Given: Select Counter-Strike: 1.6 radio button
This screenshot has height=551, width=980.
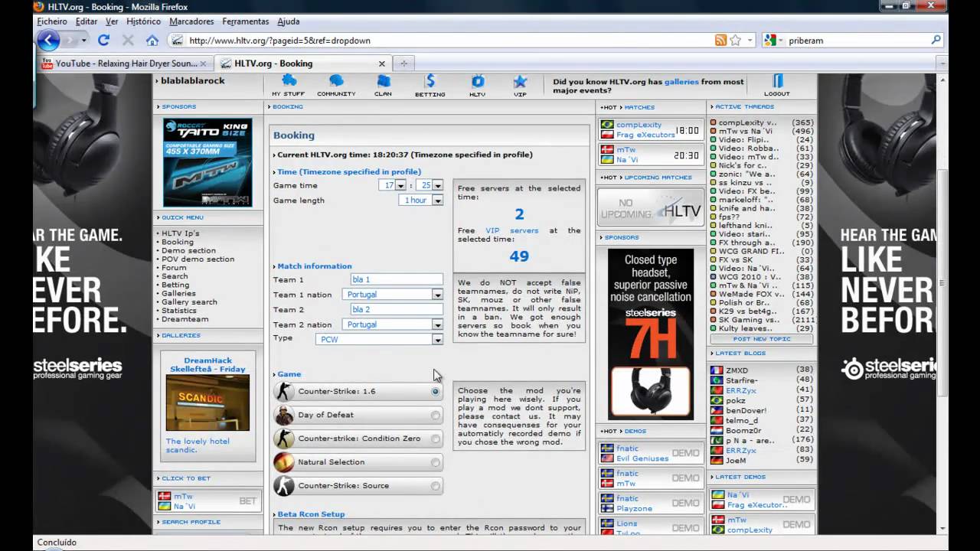Looking at the screenshot, I should 436,392.
